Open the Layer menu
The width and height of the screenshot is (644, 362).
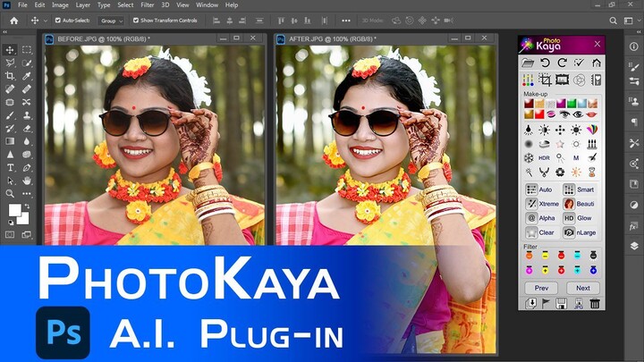pos(82,5)
